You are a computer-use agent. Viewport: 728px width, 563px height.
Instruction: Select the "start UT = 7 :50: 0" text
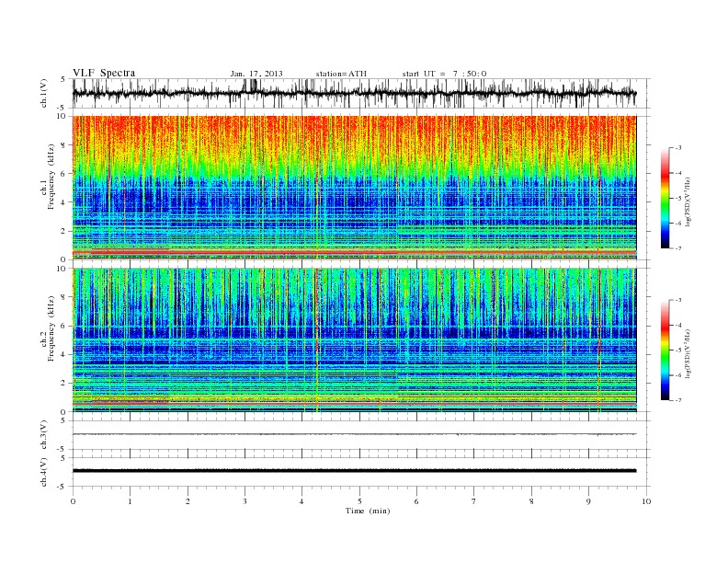tap(444, 74)
